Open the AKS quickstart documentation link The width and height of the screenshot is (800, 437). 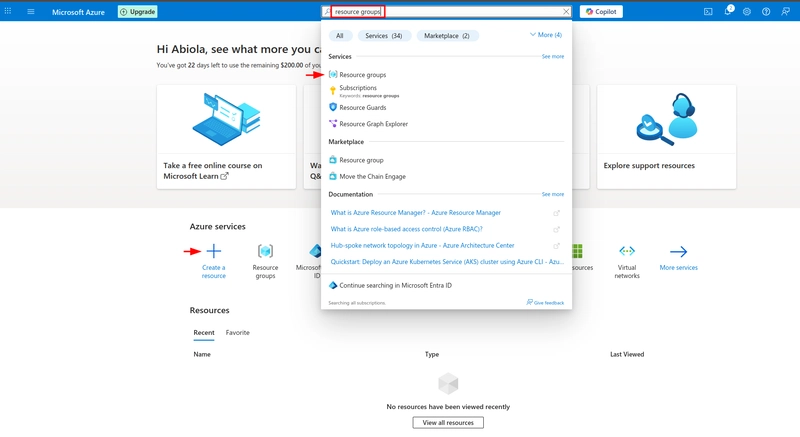coord(447,262)
